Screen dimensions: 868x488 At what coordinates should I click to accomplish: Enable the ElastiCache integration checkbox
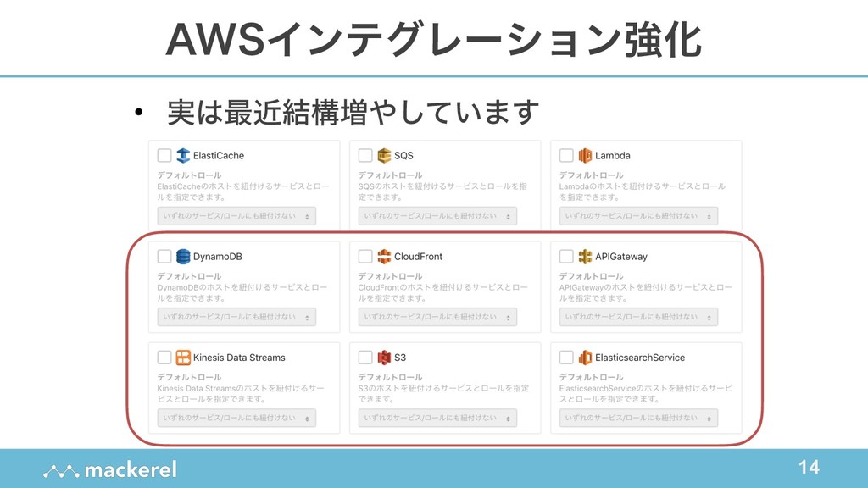(x=164, y=156)
